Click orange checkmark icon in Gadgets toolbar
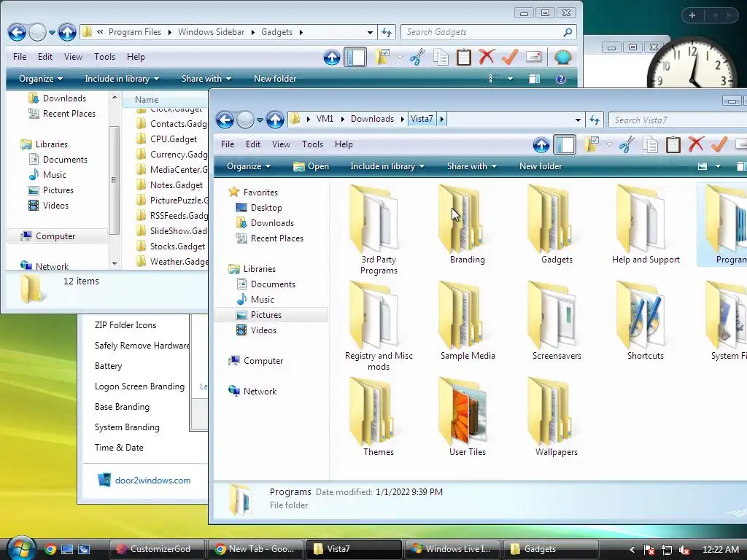The width and height of the screenshot is (747, 560). point(510,57)
